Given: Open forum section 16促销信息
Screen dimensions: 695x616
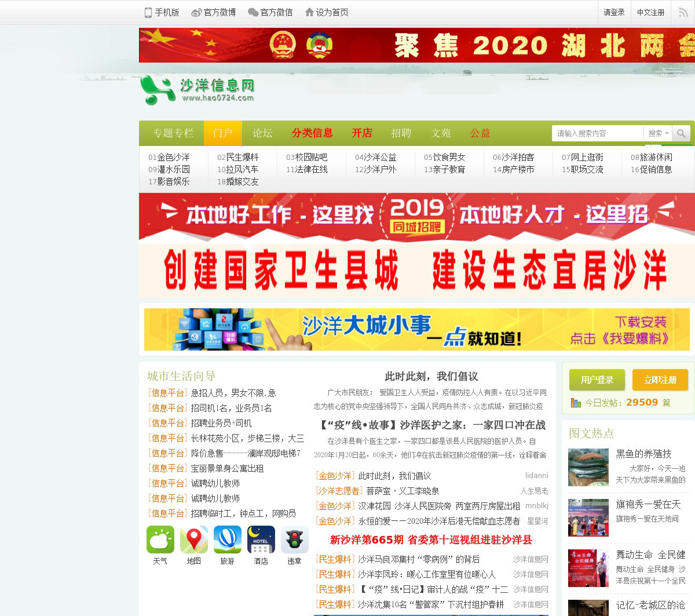Looking at the screenshot, I should (651, 169).
